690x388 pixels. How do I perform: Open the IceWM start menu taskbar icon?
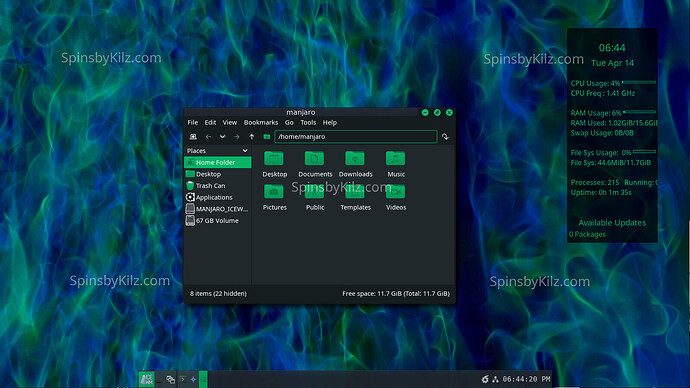(x=147, y=379)
